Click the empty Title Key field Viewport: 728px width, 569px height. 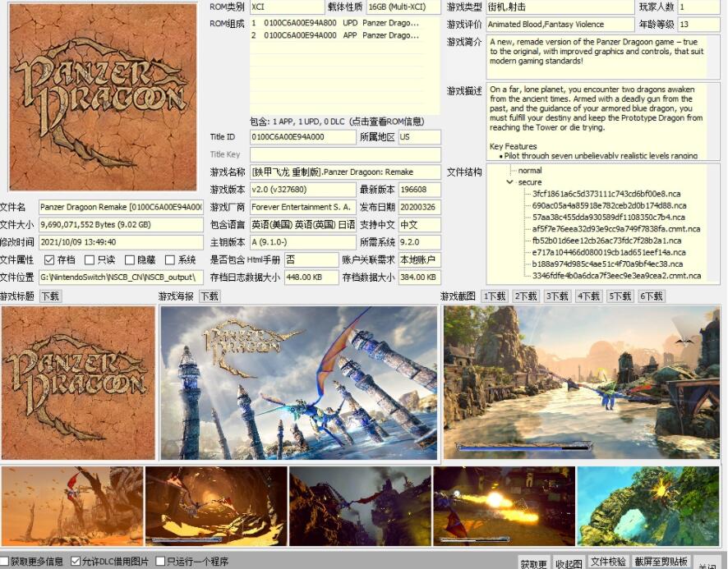[345, 154]
